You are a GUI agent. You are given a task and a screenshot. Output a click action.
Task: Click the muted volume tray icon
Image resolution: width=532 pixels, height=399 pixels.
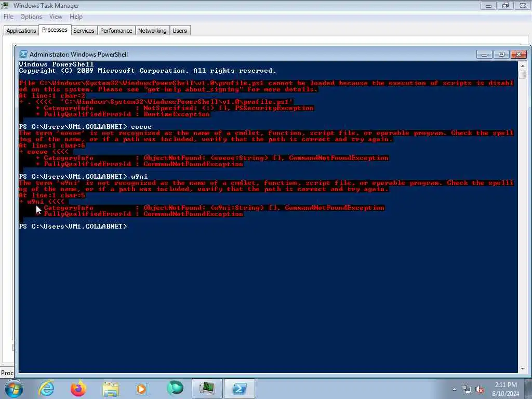pos(480,390)
